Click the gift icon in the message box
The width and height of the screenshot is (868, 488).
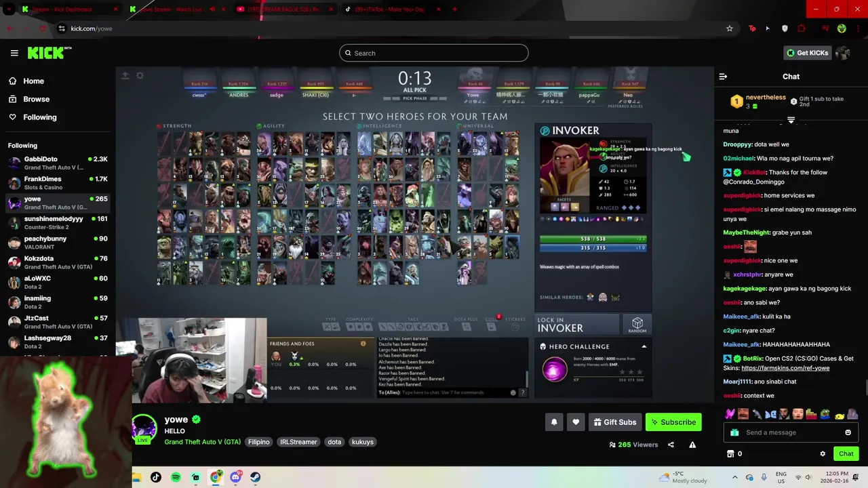(x=734, y=432)
